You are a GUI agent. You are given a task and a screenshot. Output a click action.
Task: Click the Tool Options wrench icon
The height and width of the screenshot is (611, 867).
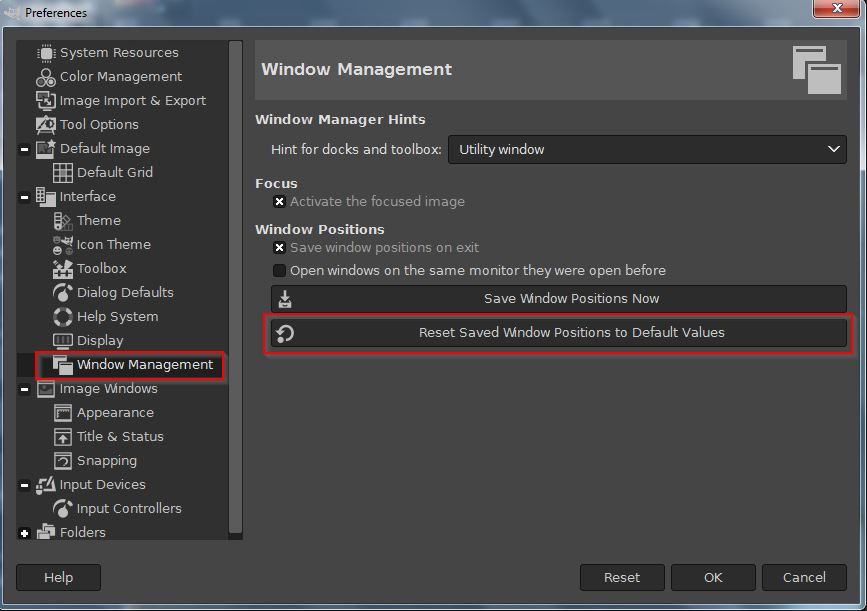[45, 124]
